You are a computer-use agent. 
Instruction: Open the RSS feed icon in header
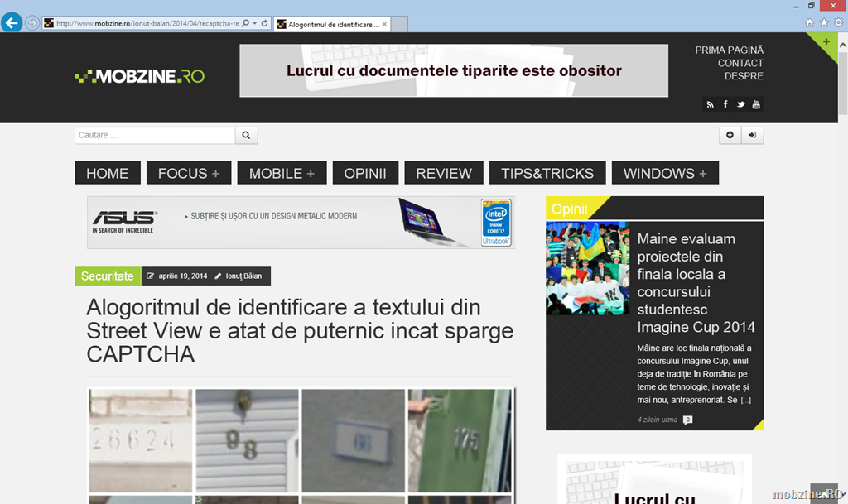click(x=710, y=104)
